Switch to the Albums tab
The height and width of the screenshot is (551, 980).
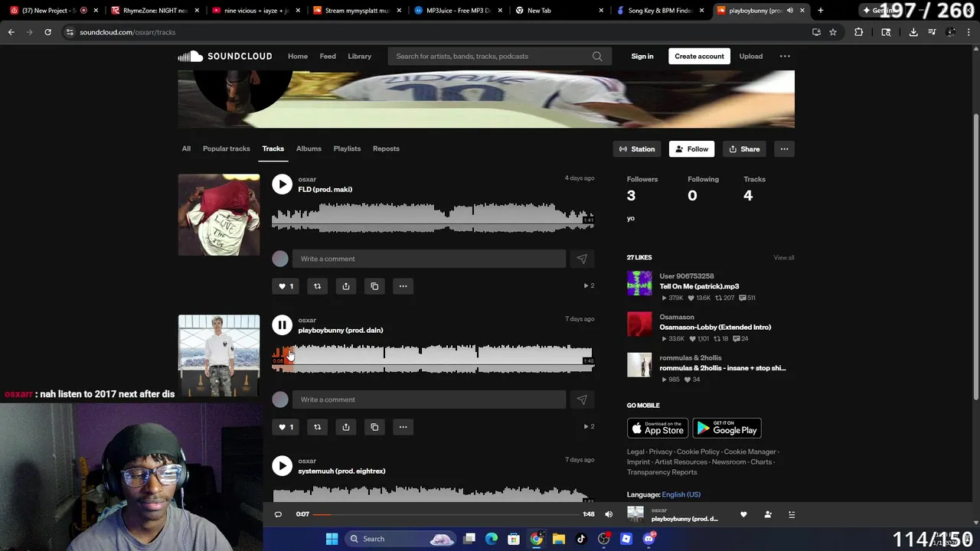(309, 148)
